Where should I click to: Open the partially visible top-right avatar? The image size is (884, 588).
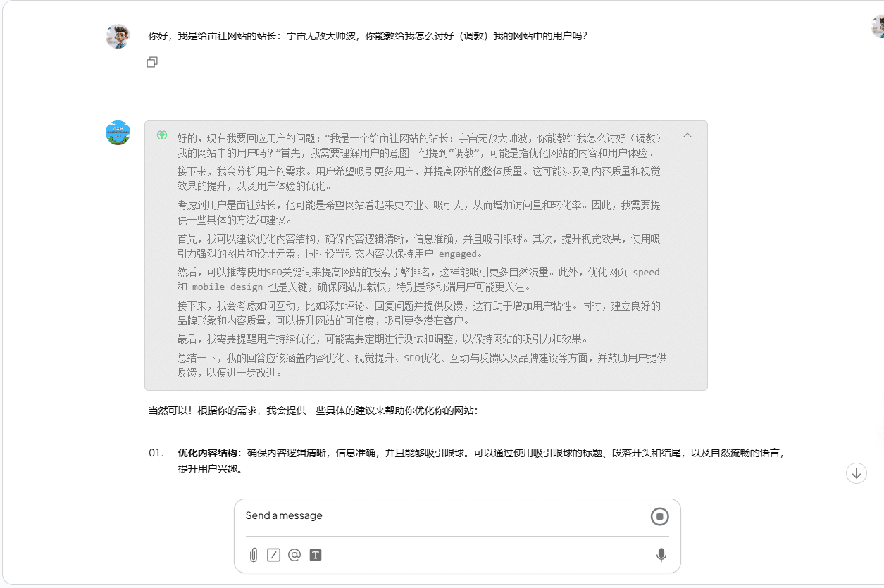click(878, 27)
